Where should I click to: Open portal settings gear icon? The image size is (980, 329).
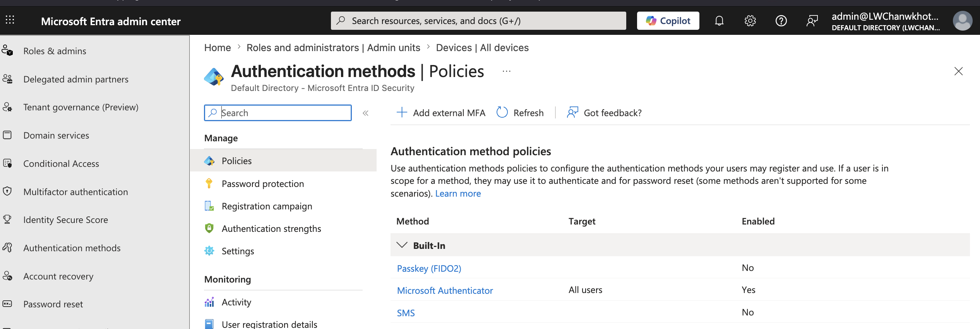(750, 21)
